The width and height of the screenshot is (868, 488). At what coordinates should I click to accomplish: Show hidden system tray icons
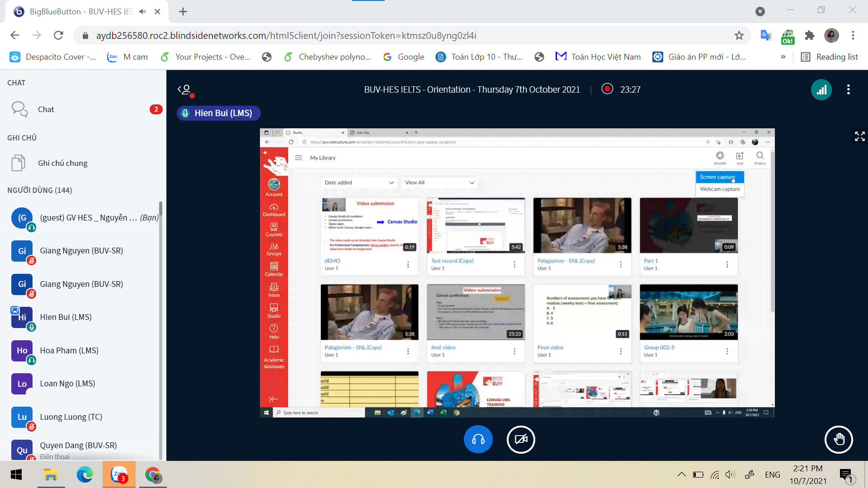tap(681, 474)
